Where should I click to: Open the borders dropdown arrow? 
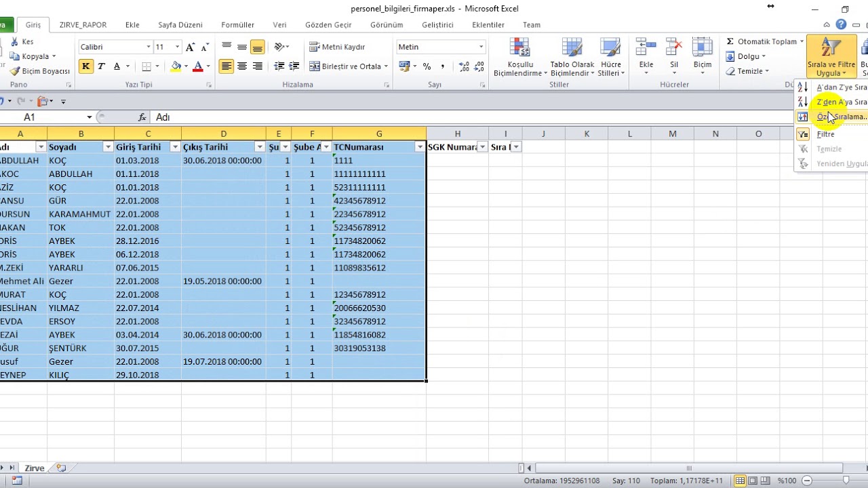[x=158, y=66]
